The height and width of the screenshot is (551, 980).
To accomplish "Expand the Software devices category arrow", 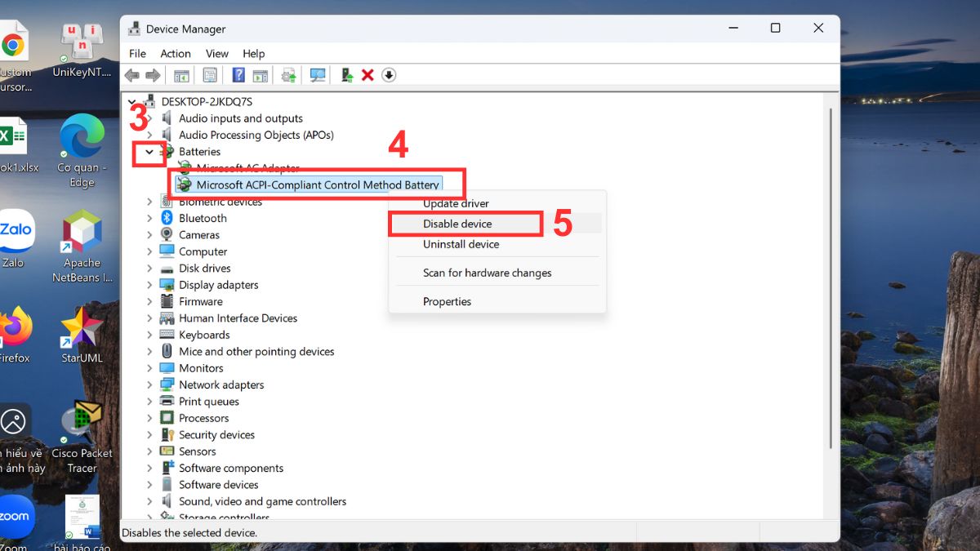I will [149, 485].
